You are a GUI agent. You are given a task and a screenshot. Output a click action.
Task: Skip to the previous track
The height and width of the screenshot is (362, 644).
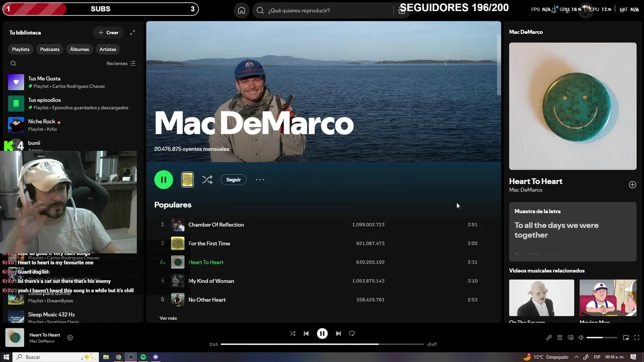click(306, 333)
